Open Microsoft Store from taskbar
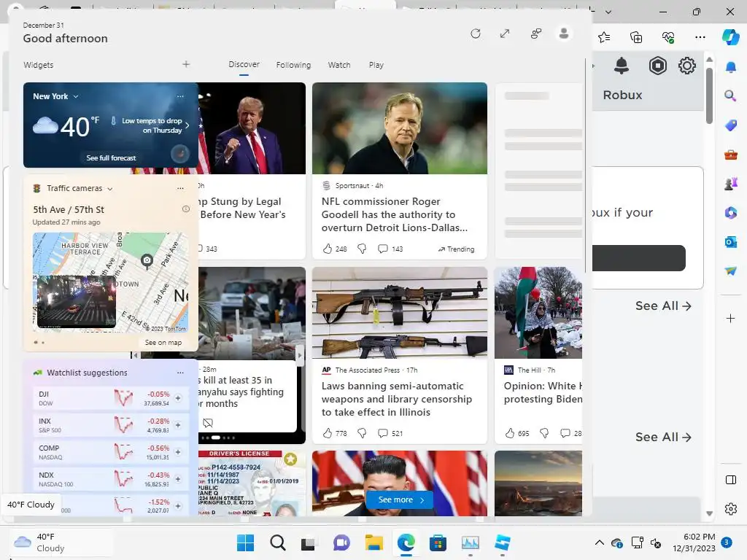 pos(438,542)
